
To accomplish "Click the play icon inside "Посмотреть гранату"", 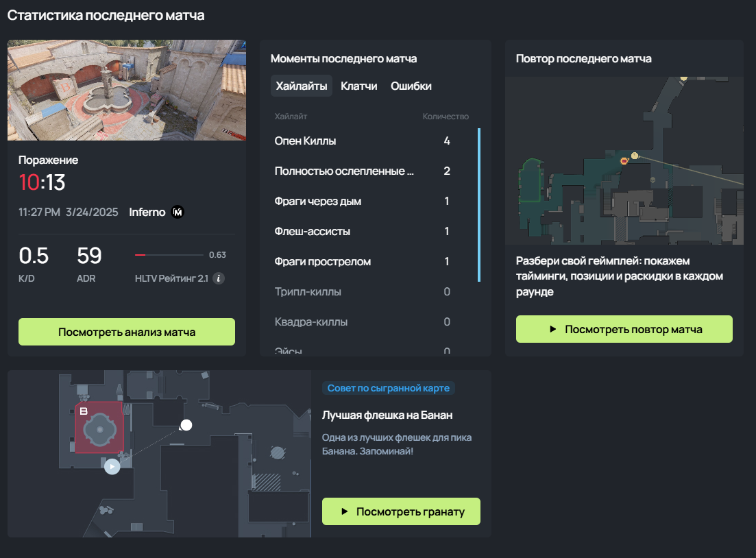I will 345,511.
